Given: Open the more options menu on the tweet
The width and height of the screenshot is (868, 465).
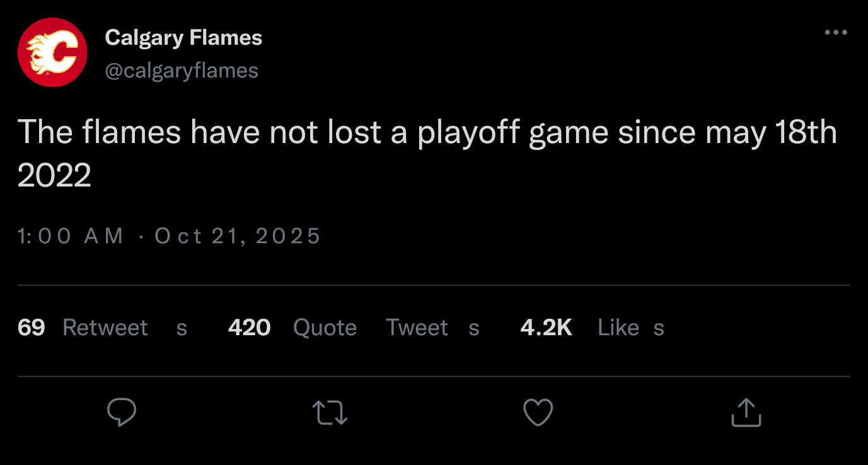Looking at the screenshot, I should (836, 32).
